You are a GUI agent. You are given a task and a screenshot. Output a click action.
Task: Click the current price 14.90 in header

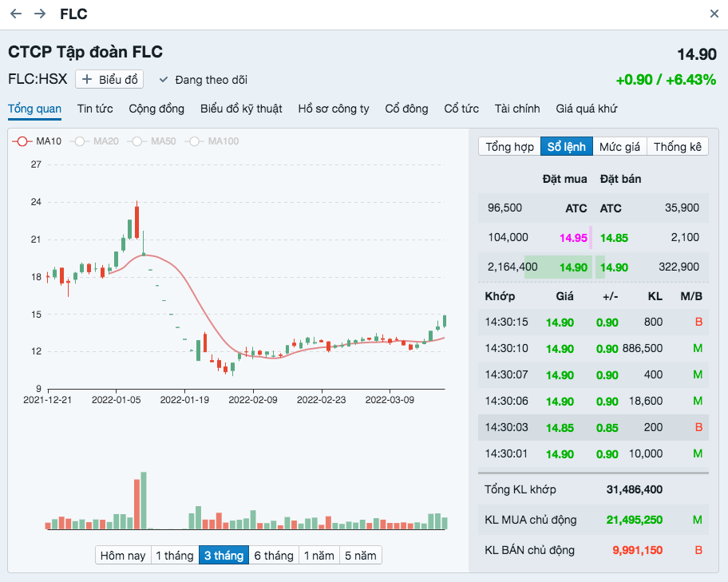coord(697,54)
